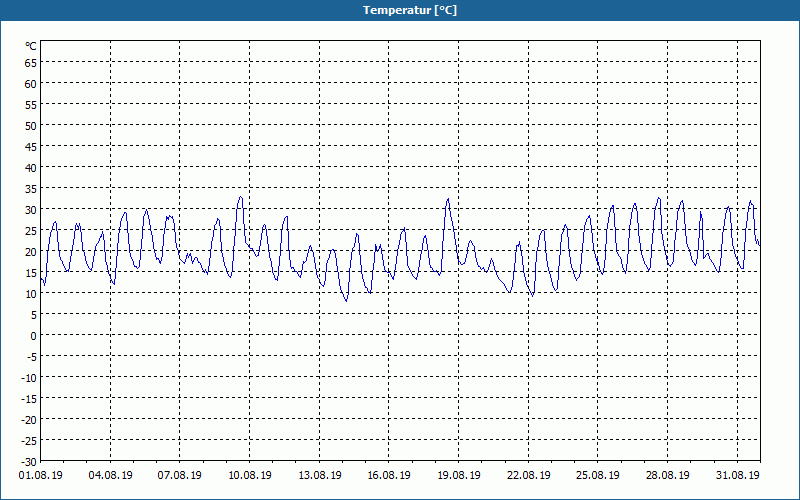Click the 07.08.19 date label
The height and width of the screenshot is (500, 800).
180,475
